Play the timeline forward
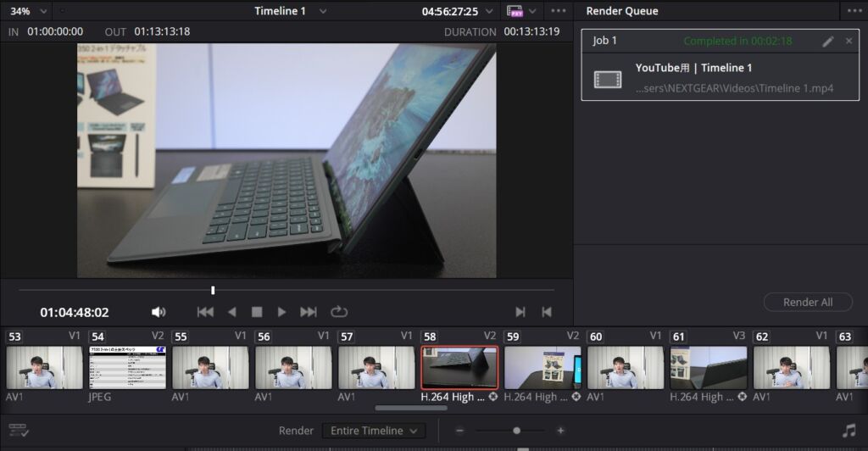The width and height of the screenshot is (868, 451). tap(281, 312)
